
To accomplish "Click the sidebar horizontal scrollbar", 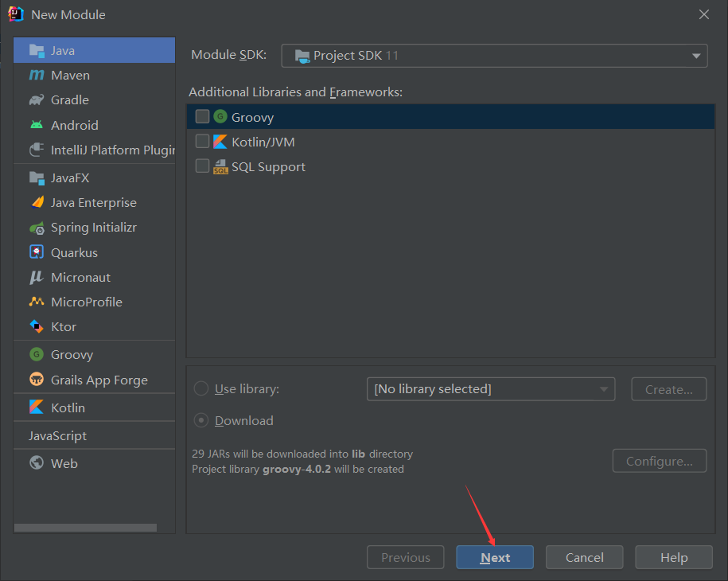I will point(85,527).
